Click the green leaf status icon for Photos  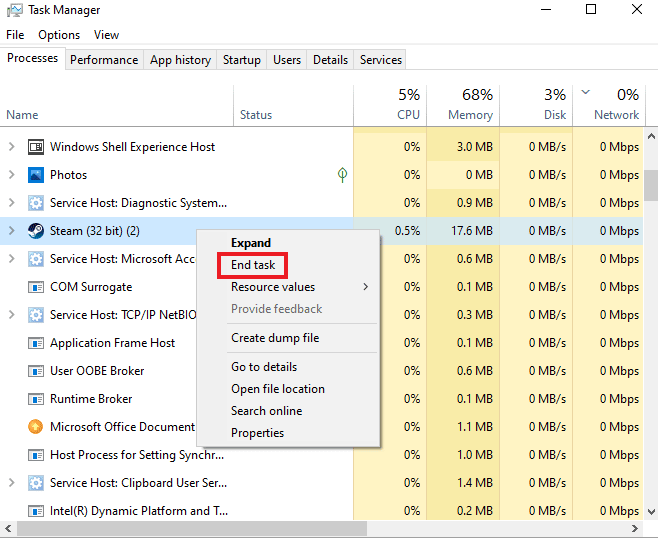click(x=342, y=175)
